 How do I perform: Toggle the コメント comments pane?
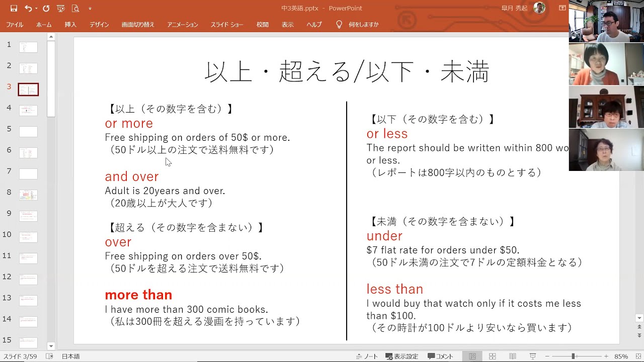(441, 356)
